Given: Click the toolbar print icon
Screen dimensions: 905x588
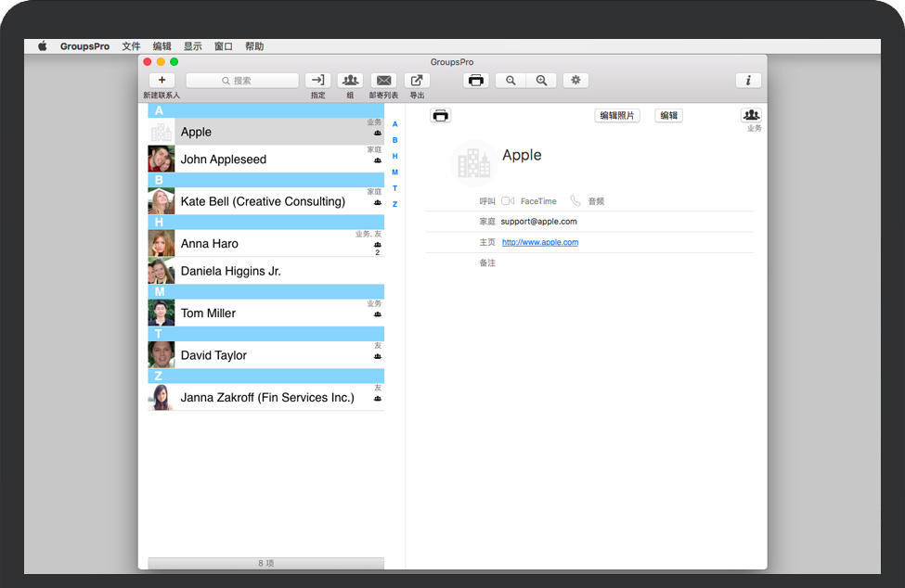Looking at the screenshot, I should [476, 81].
